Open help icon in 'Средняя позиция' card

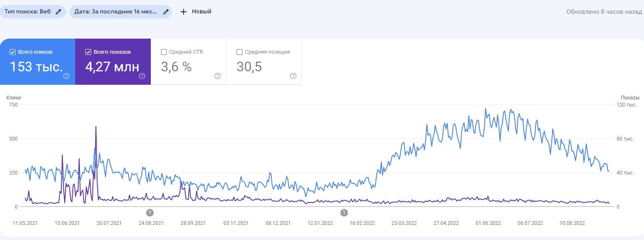[293, 76]
